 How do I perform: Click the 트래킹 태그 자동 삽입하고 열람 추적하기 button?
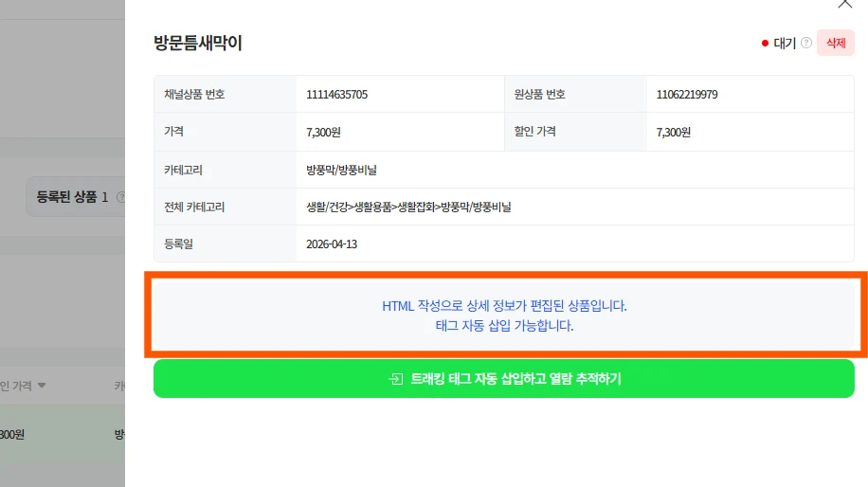coord(503,379)
